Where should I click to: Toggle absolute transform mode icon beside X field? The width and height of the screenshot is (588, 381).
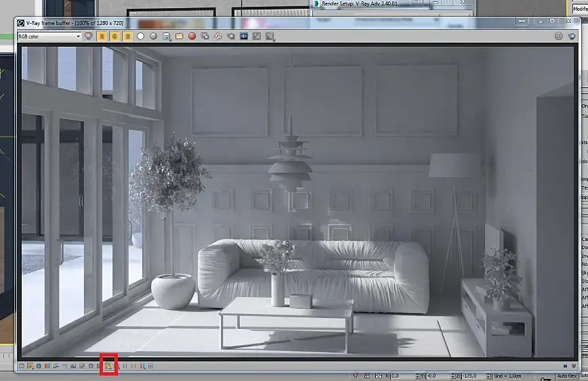click(379, 376)
